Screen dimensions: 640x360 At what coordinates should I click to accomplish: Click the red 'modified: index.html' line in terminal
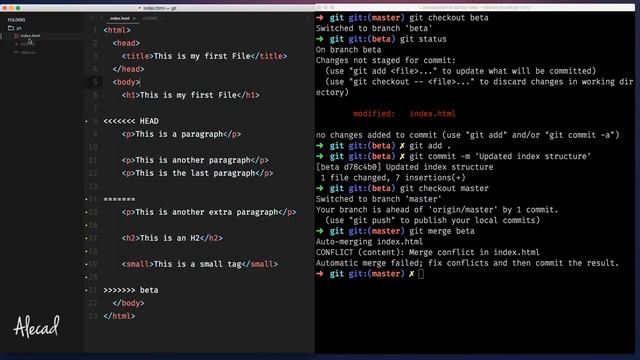point(404,114)
